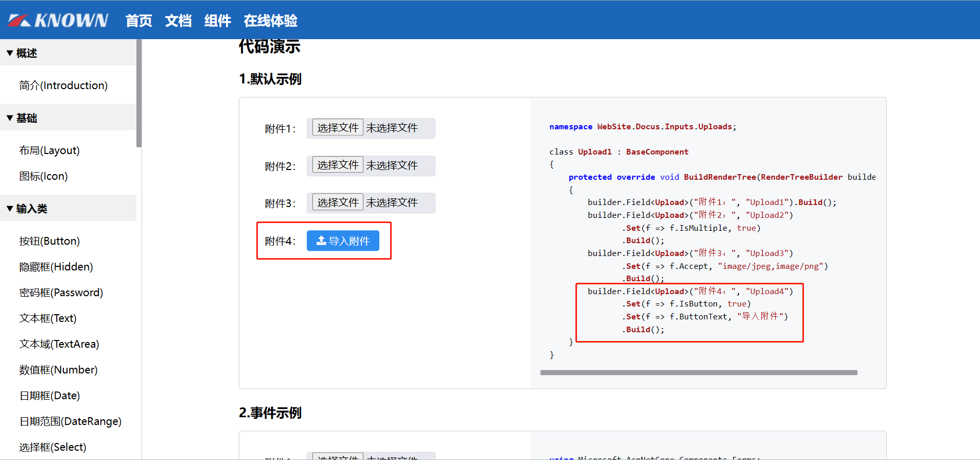Click the 附件3: label
This screenshot has height=460, width=980.
pos(281,203)
